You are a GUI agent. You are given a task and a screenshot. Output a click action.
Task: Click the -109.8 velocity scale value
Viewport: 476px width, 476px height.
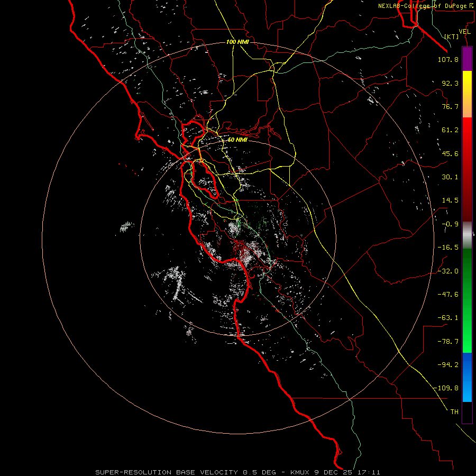click(446, 388)
